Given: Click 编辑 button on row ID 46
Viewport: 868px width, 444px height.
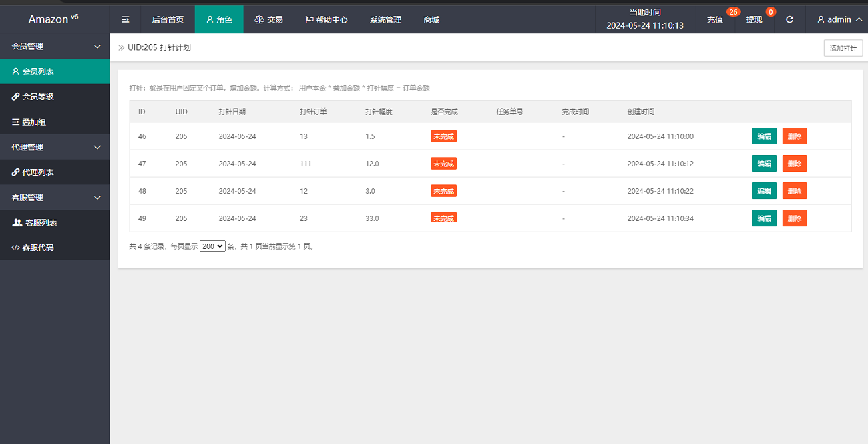Looking at the screenshot, I should point(764,136).
